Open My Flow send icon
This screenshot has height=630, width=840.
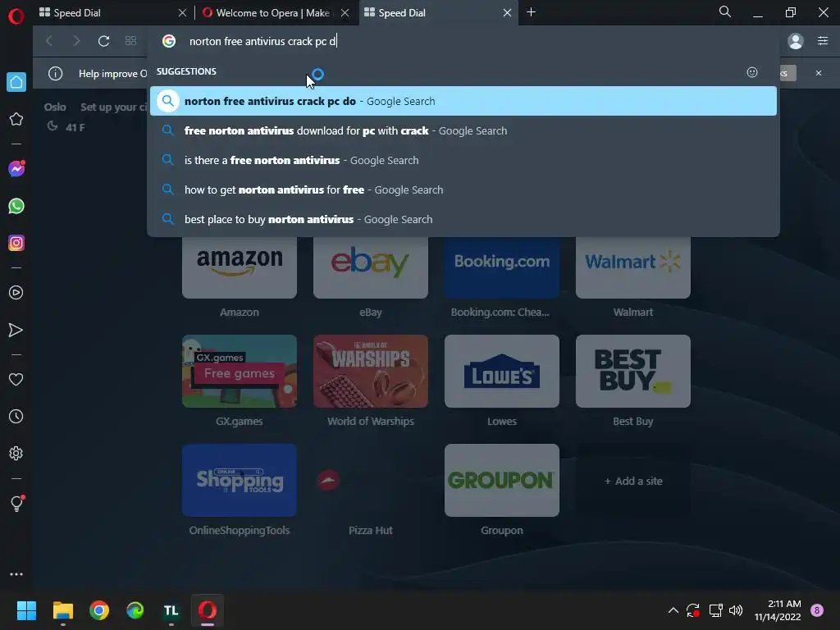16,330
